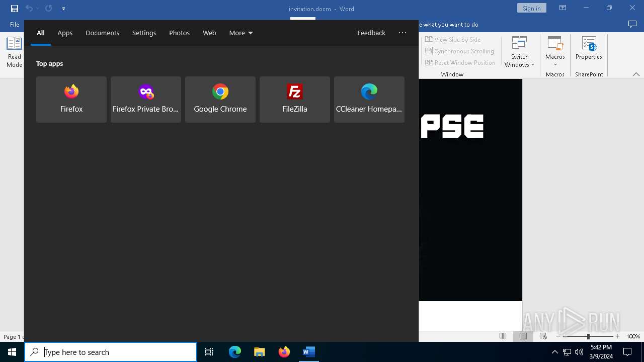Screen dimensions: 644x362
Task: Launch Firefox Private Browsing tile
Action: pyautogui.click(x=146, y=100)
